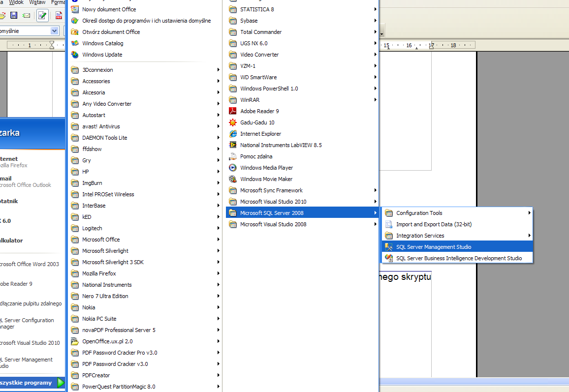Click the Edit File icon in the OpenOffice toolbar
This screenshot has height=392, width=569.
tap(42, 15)
